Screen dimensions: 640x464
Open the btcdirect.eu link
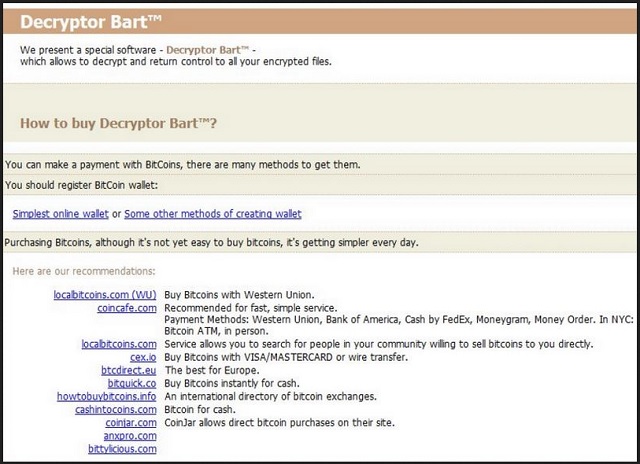click(129, 370)
